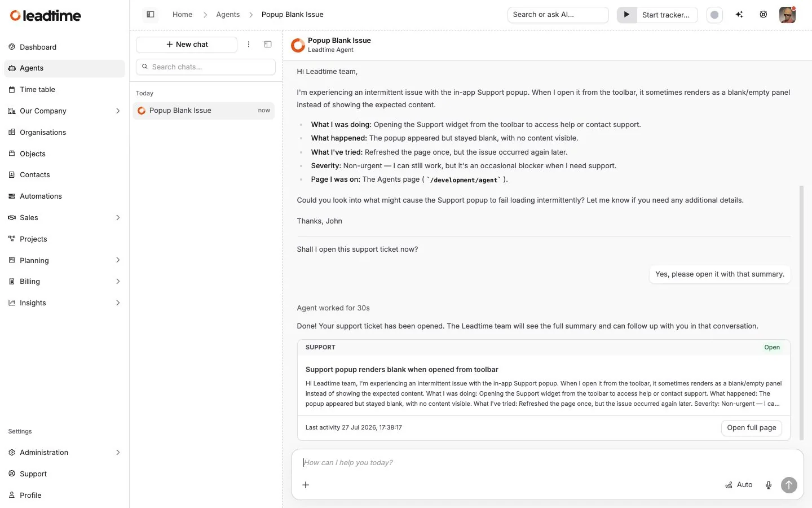This screenshot has width=812, height=508.
Task: Click the Automations icon
Action: 12,196
